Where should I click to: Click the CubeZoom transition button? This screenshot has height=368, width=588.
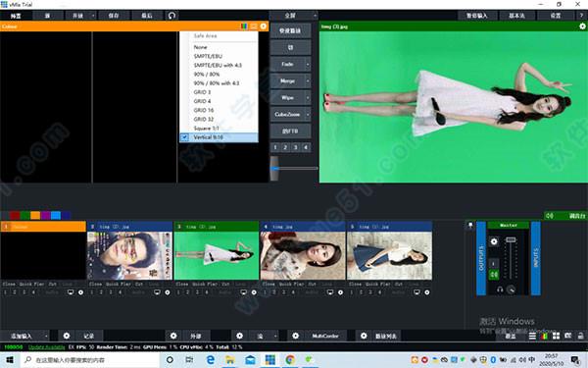coord(287,114)
